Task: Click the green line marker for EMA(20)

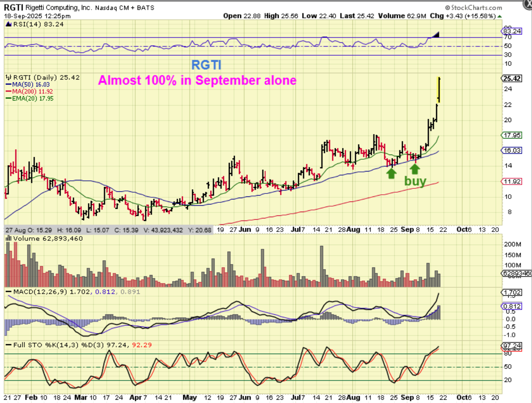Action: click(9, 98)
